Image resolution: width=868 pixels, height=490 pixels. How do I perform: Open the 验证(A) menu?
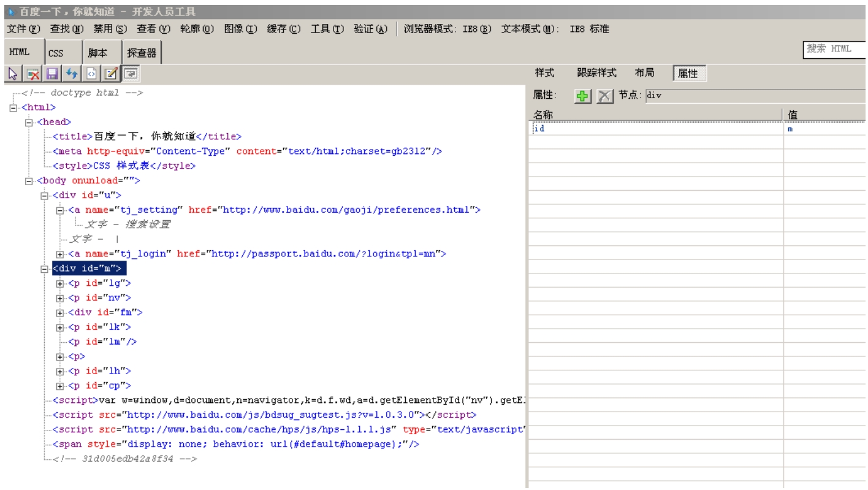click(x=371, y=29)
